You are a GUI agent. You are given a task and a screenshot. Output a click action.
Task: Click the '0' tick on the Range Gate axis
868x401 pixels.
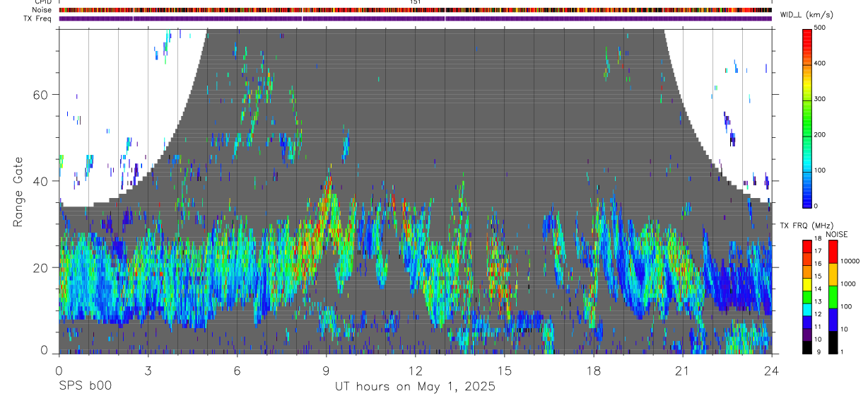coord(44,351)
